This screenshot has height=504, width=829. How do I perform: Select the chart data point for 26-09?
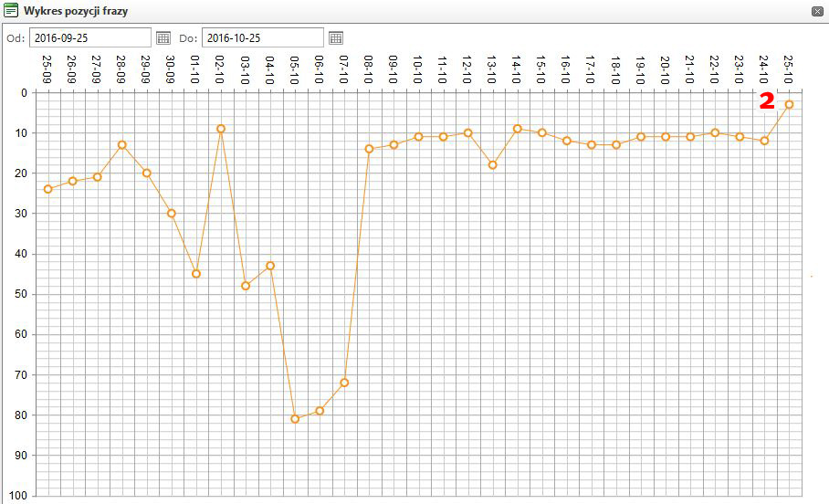(x=73, y=181)
